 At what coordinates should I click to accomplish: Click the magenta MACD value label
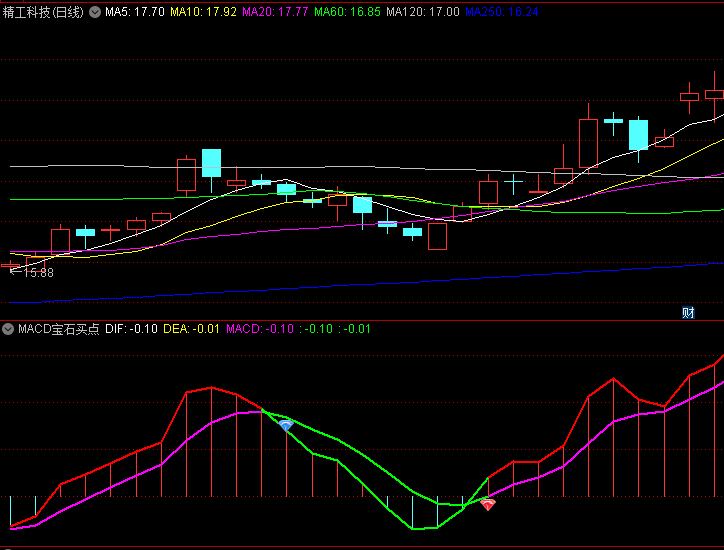pos(260,329)
